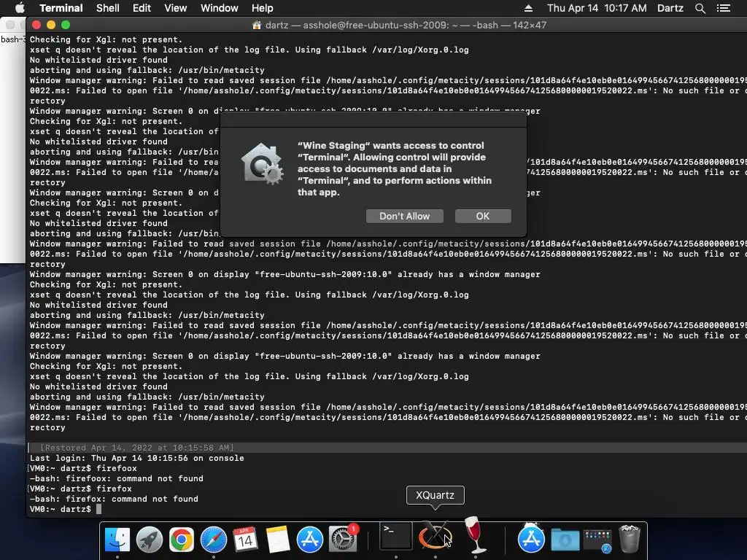Image resolution: width=747 pixels, height=560 pixels.
Task: Click the bash tab in background window
Action: pos(12,39)
